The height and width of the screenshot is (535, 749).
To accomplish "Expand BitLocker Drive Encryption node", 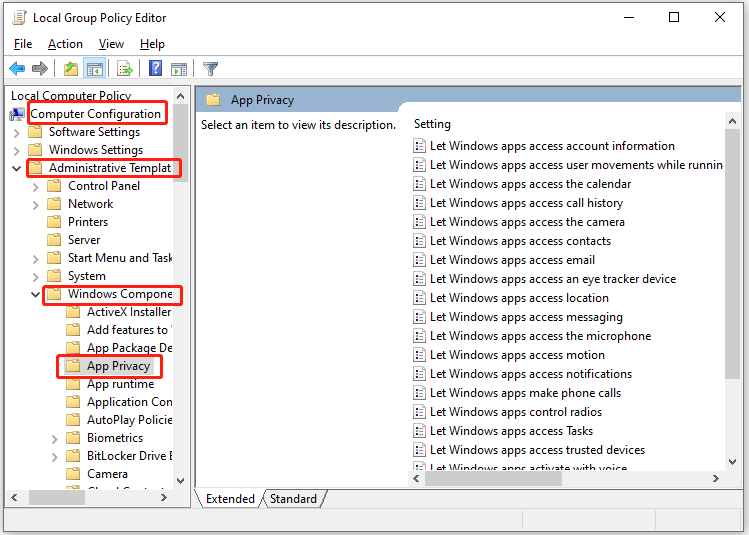I will coord(54,457).
